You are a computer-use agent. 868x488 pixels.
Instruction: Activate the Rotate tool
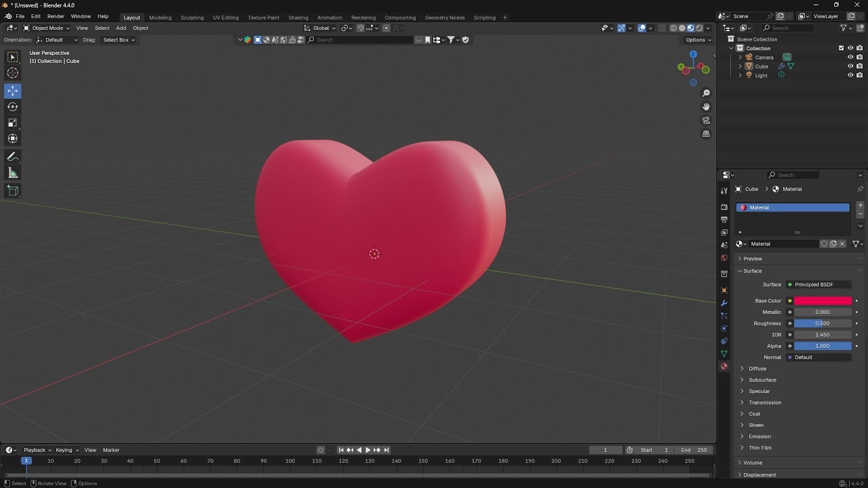pyautogui.click(x=13, y=106)
